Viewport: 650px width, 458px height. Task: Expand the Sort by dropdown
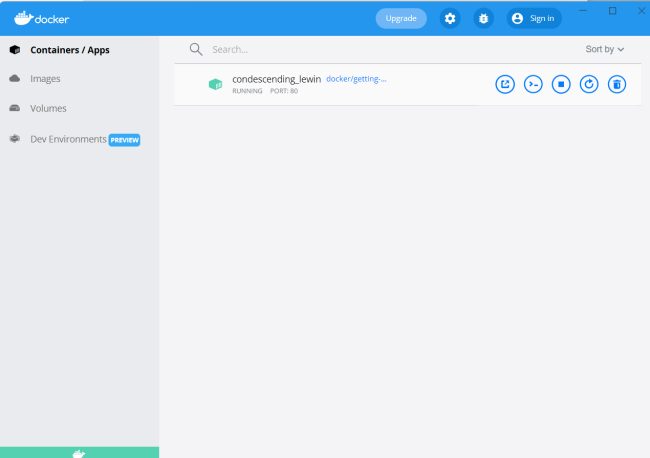pos(604,49)
